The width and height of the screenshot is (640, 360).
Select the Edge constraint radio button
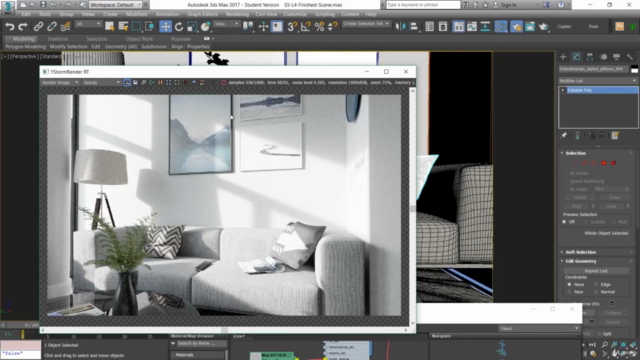(x=596, y=284)
